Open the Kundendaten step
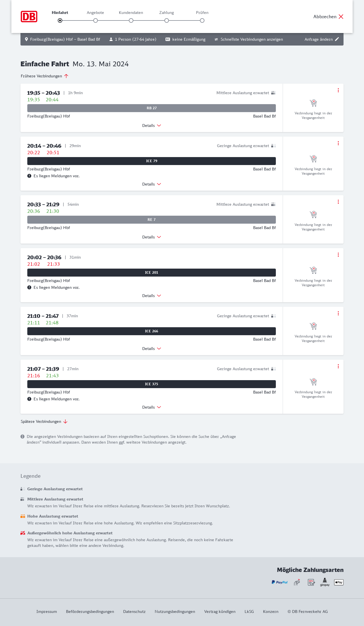This screenshot has width=364, height=626. coord(131,20)
